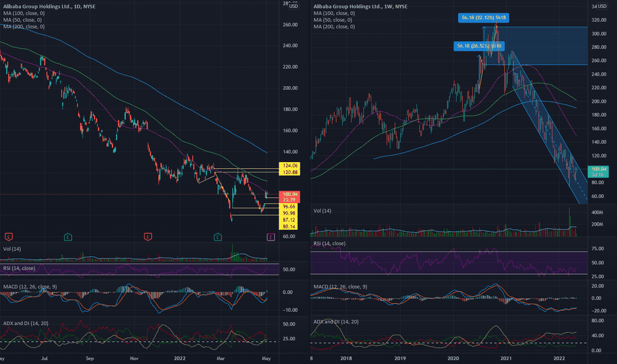The height and width of the screenshot is (364, 617).
Task: Click the red 100.04 current price label on the daily chart
Action: [289, 195]
